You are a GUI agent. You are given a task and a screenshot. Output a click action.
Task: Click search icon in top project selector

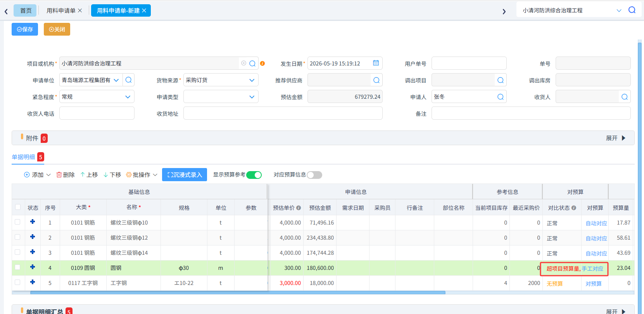[632, 10]
